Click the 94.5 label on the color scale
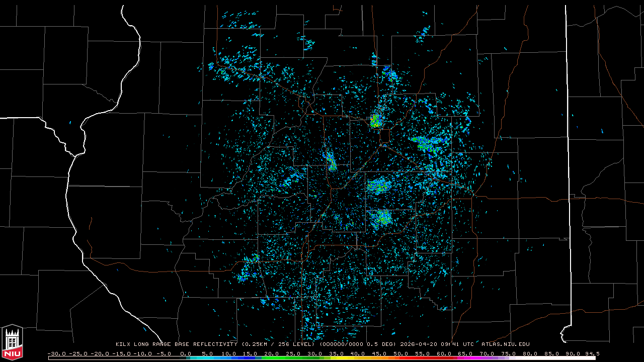 click(591, 353)
